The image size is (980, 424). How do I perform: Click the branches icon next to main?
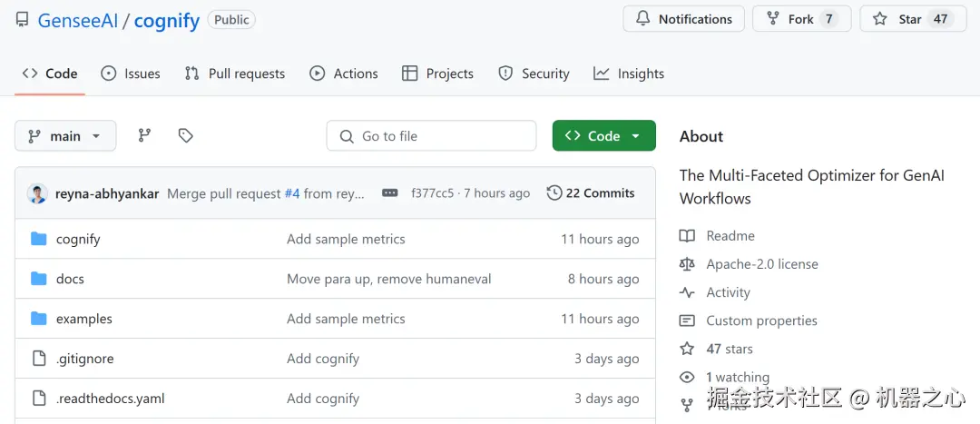point(144,136)
